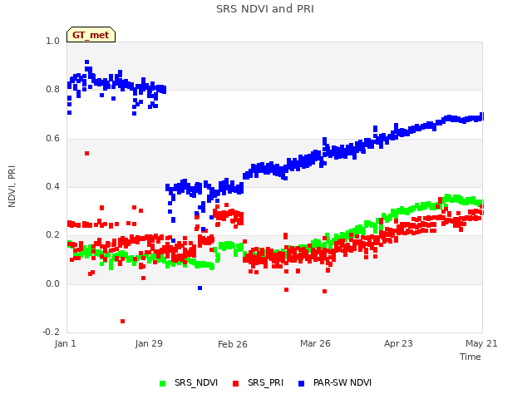Click the Jan 29 x-axis label
The width and height of the screenshot is (532, 399).
[149, 343]
